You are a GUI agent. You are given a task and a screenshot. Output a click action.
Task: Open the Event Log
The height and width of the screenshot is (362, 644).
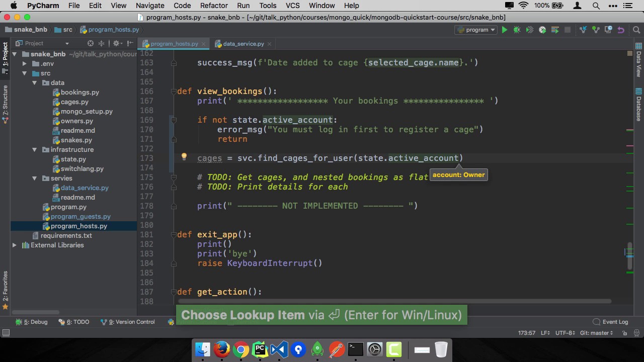click(x=610, y=322)
